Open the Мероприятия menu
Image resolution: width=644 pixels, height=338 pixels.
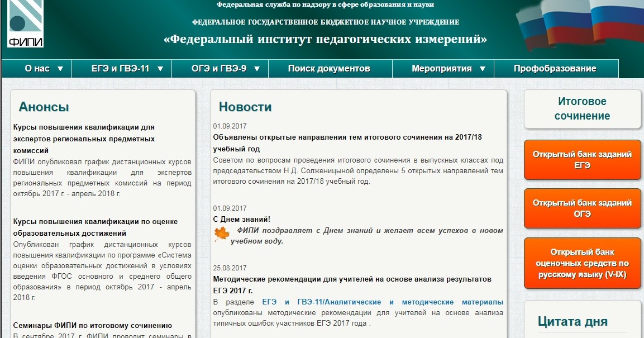click(x=443, y=69)
